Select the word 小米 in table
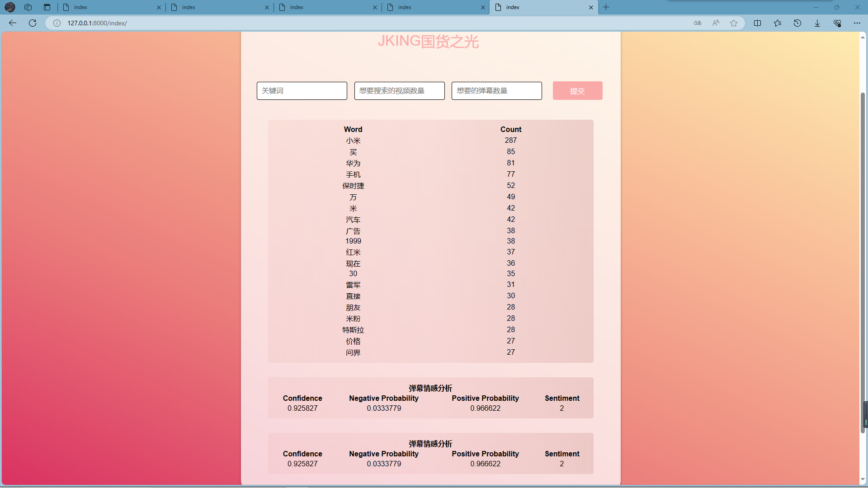Screen dimensions: 868x488 353,141
